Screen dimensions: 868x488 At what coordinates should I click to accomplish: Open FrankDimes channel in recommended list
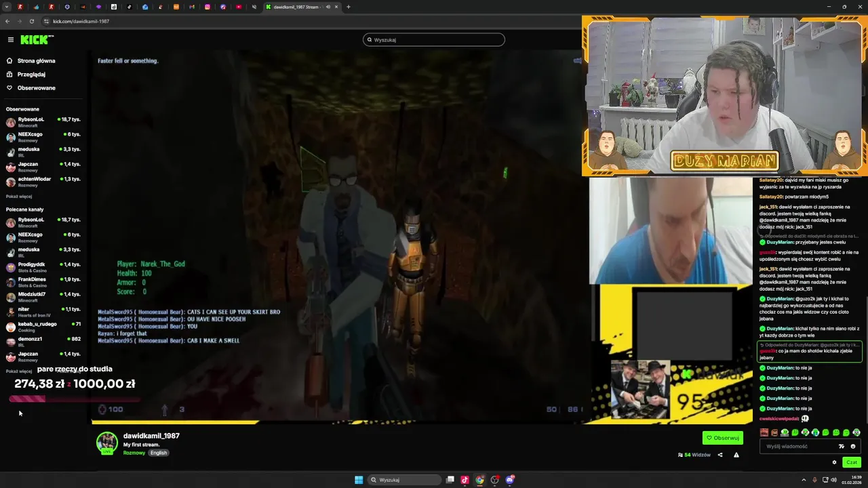tap(43, 282)
